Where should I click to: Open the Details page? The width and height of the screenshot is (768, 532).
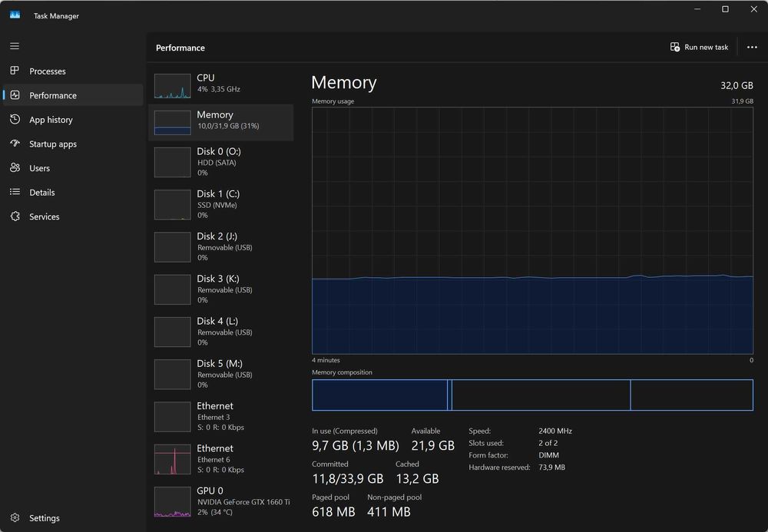point(73,193)
